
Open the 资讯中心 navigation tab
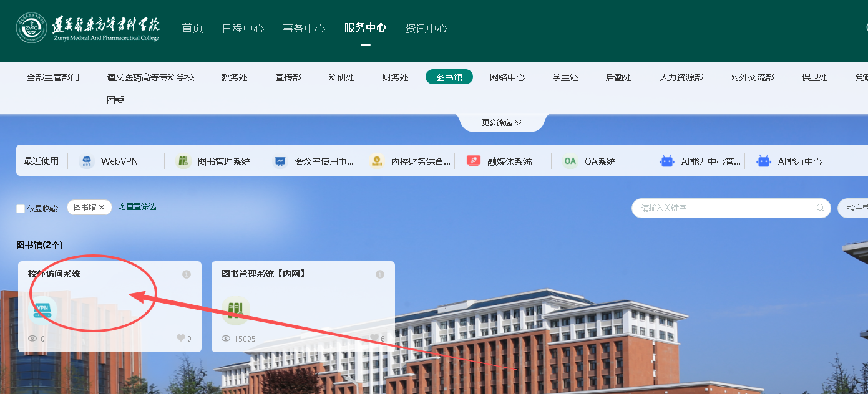pyautogui.click(x=426, y=29)
